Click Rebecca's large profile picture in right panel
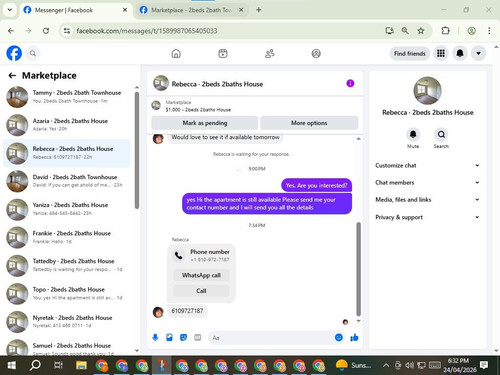The height and width of the screenshot is (375, 500). tap(427, 91)
